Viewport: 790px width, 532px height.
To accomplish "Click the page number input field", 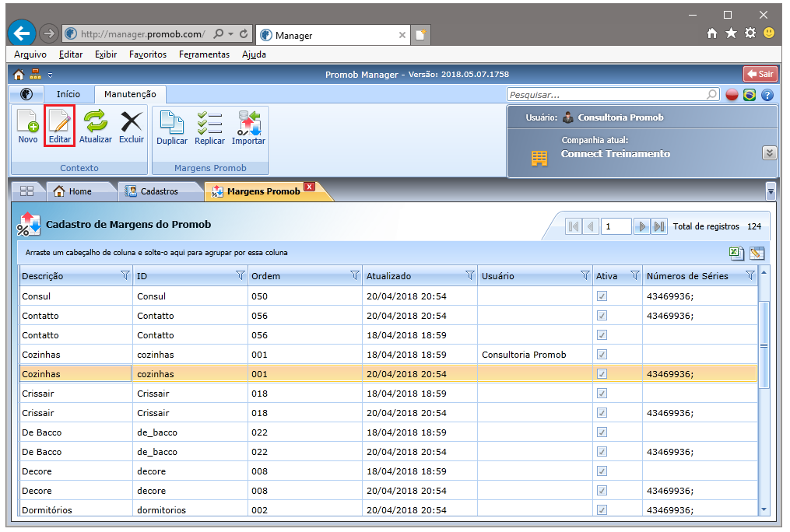I will (616, 226).
